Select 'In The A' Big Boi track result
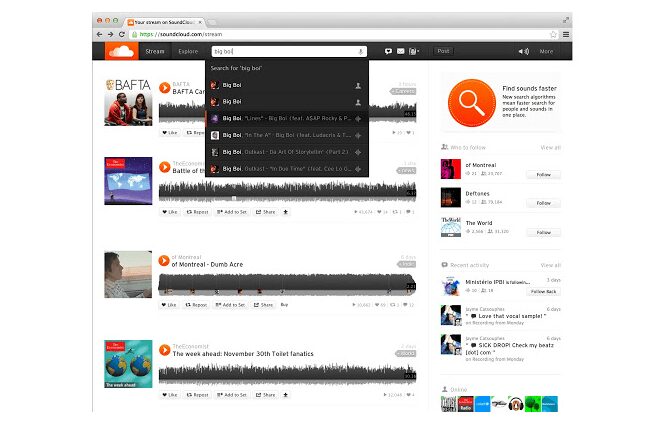 point(287,135)
